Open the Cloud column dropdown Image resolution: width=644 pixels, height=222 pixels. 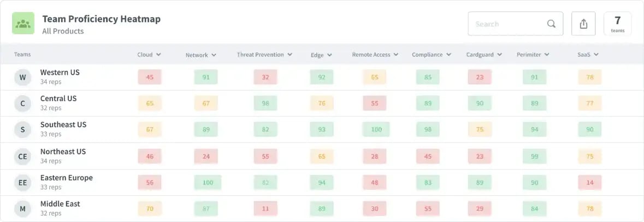click(x=158, y=55)
